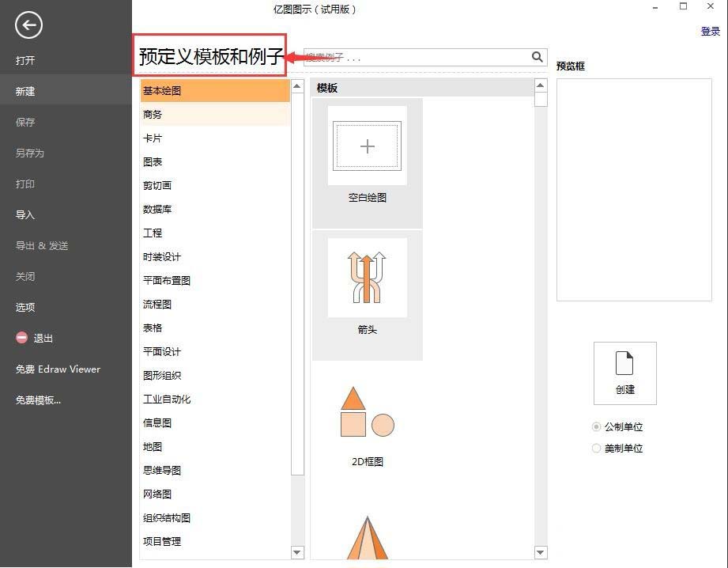This screenshot has width=728, height=568.
Task: Click category list scroll up arrow
Action: 297,86
